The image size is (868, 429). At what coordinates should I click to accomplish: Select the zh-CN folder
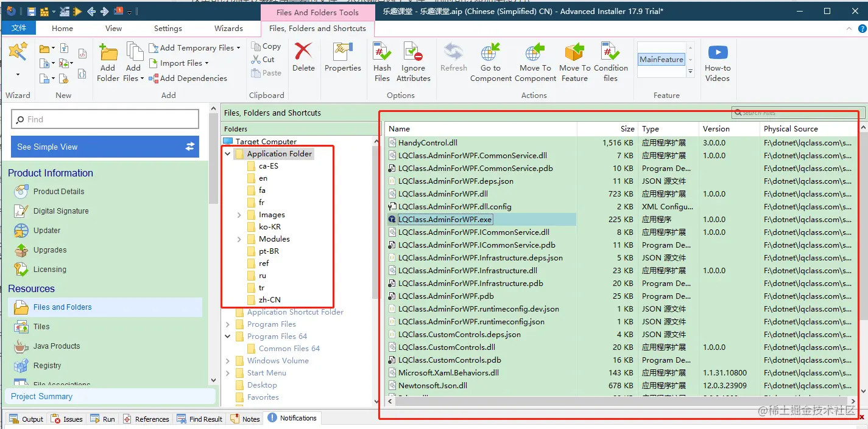coord(270,299)
